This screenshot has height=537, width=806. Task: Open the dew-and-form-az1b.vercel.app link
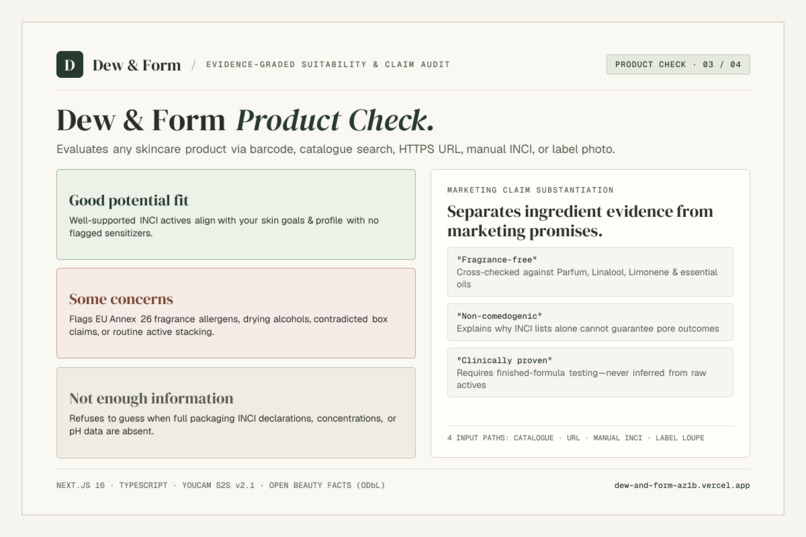click(x=682, y=485)
